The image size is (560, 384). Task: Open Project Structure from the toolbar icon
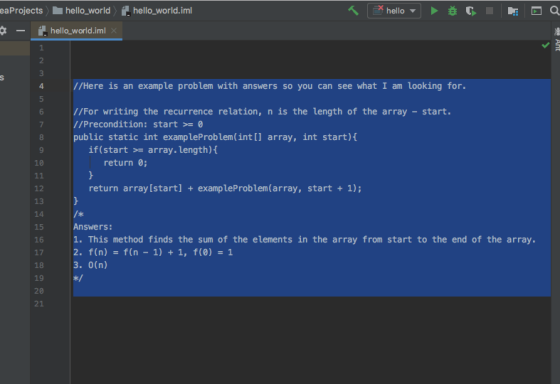click(x=513, y=11)
